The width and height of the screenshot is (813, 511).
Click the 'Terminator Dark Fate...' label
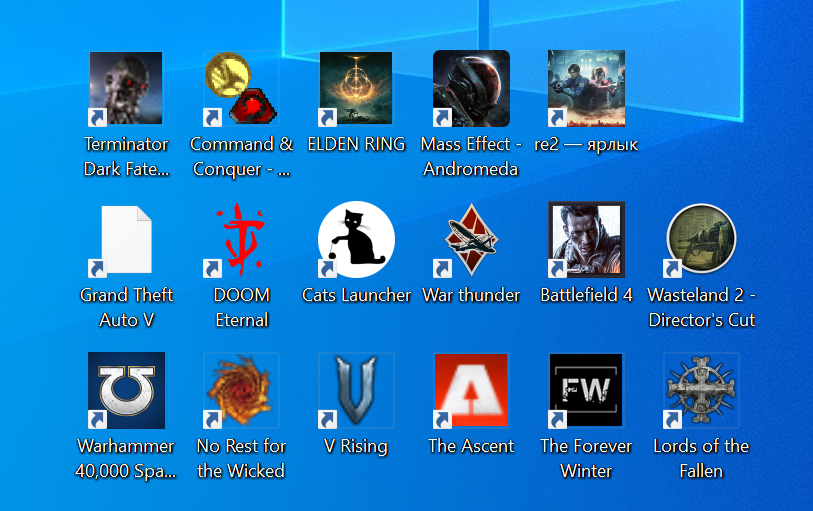click(127, 157)
